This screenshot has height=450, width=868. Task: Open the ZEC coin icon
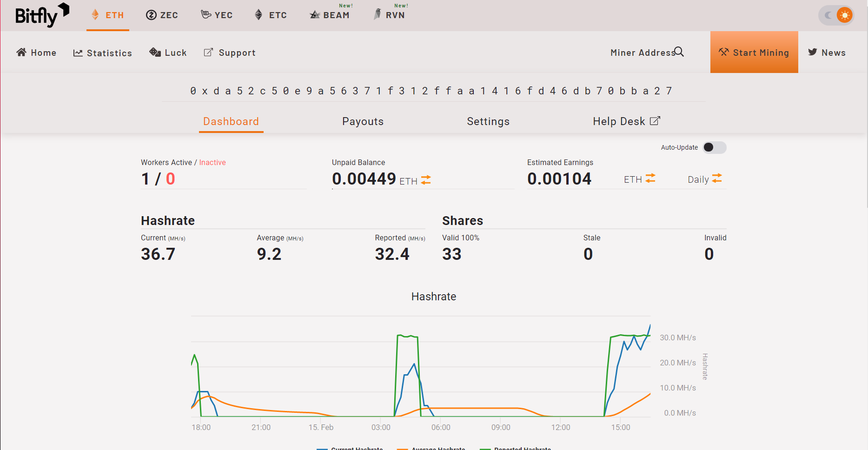[151, 15]
